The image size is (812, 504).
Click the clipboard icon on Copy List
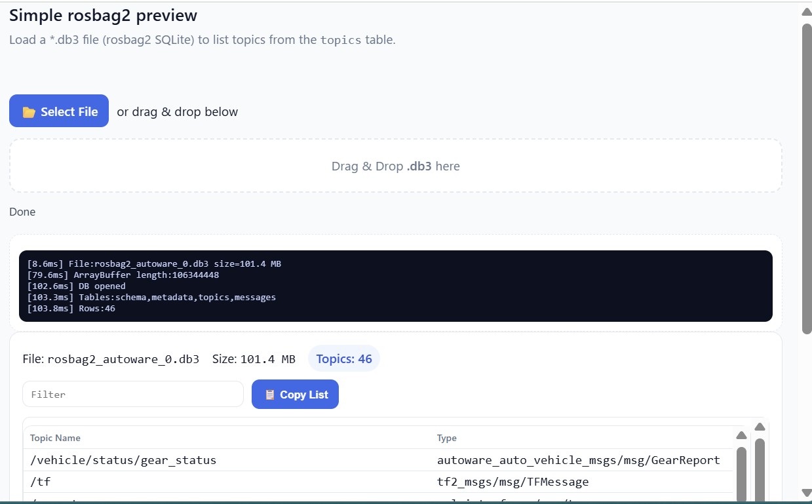coord(269,395)
